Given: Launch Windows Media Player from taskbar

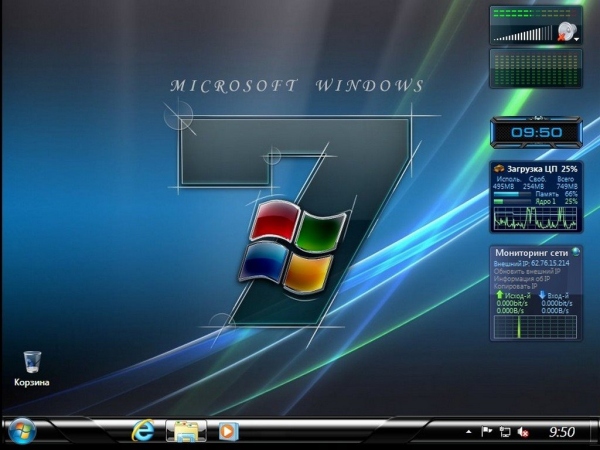Looking at the screenshot, I should coord(229,431).
